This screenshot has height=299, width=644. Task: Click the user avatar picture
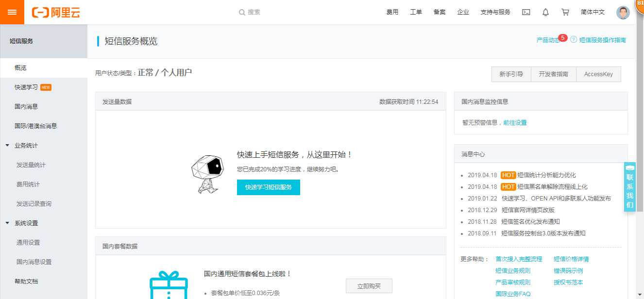coord(623,13)
